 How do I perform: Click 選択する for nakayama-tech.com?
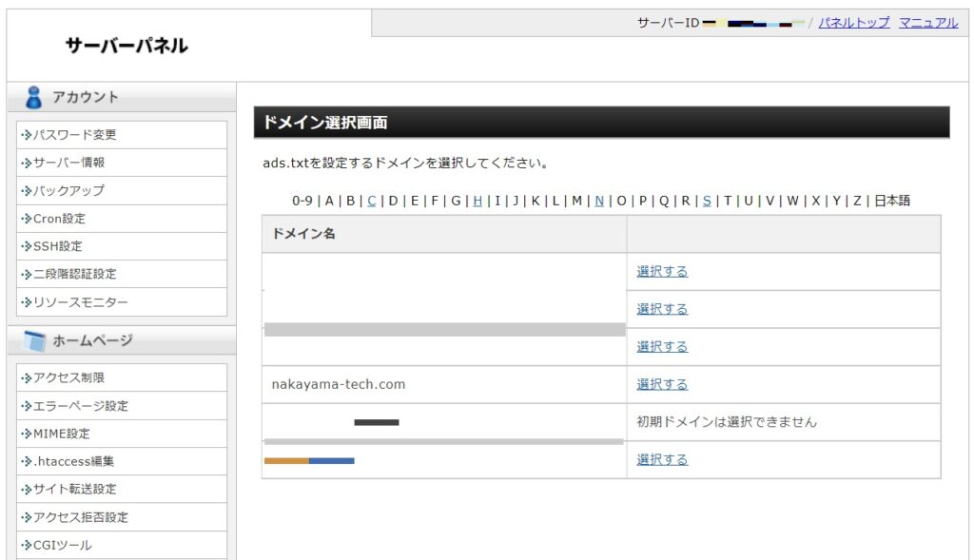[x=662, y=384]
